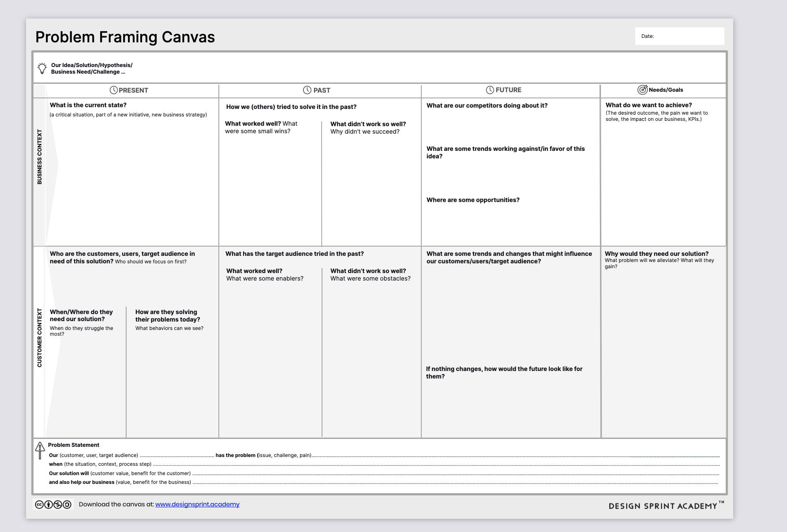The width and height of the screenshot is (787, 532).
Task: Switch to the PRESENT column header
Action: (x=131, y=90)
